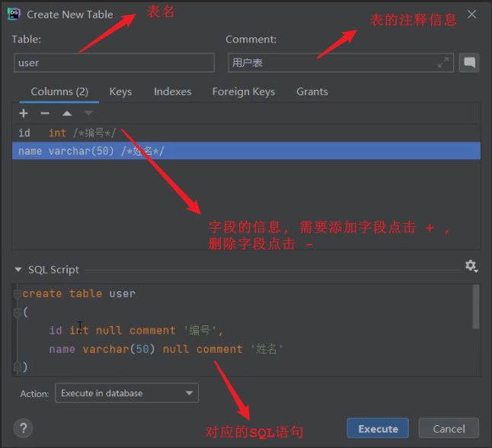Open SQL Script settings gear menu

[x=471, y=266]
